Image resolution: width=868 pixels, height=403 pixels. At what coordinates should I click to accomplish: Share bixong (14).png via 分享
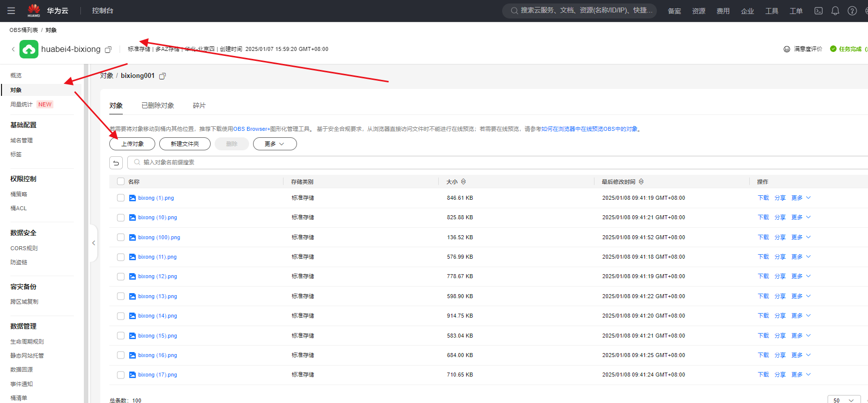(780, 316)
